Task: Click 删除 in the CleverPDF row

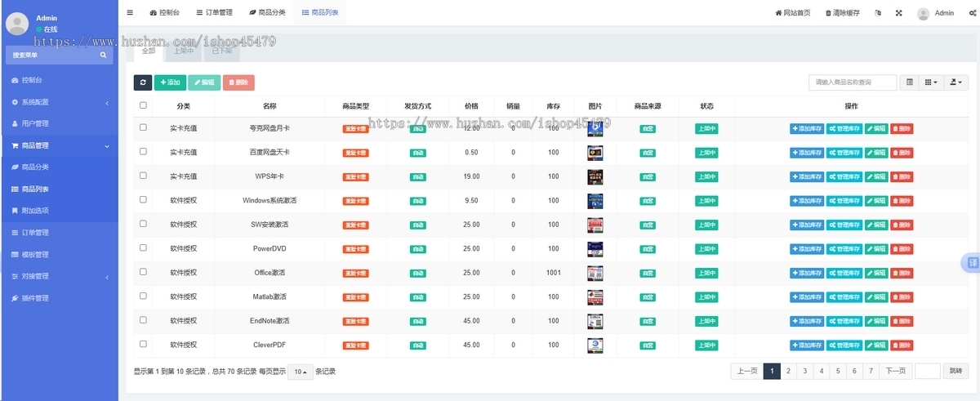Action: [x=902, y=345]
